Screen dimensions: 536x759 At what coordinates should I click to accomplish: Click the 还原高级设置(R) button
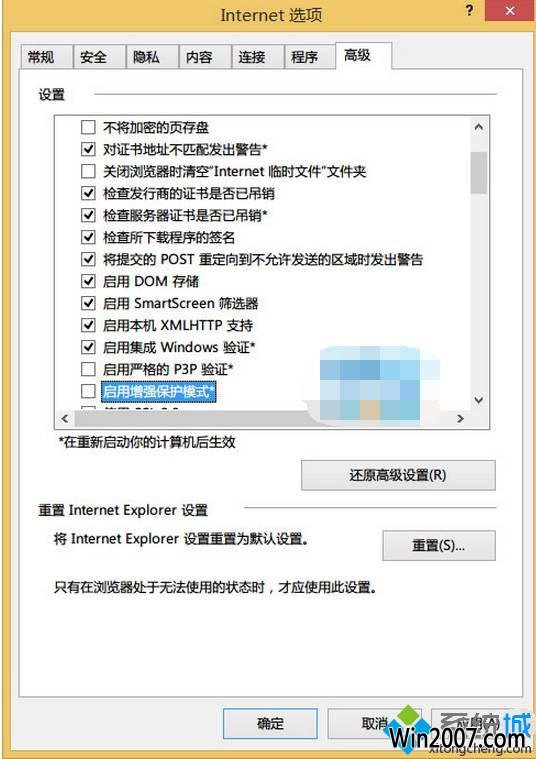[x=398, y=475]
